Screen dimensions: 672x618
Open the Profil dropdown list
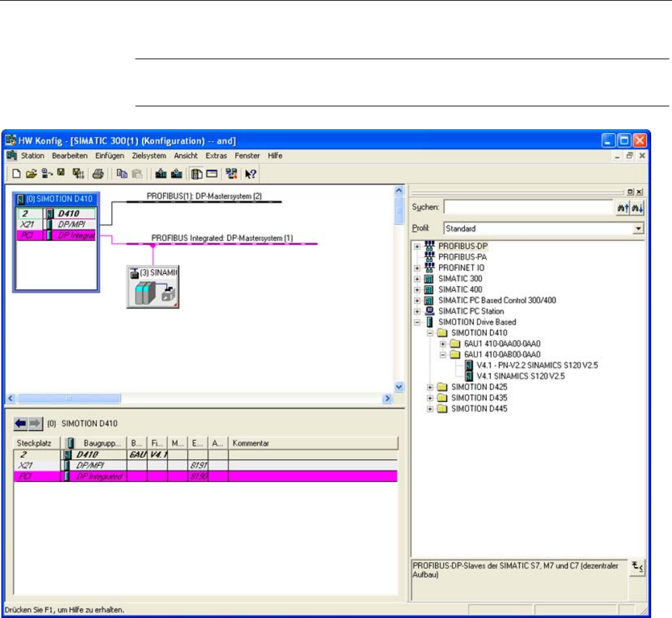click(638, 228)
